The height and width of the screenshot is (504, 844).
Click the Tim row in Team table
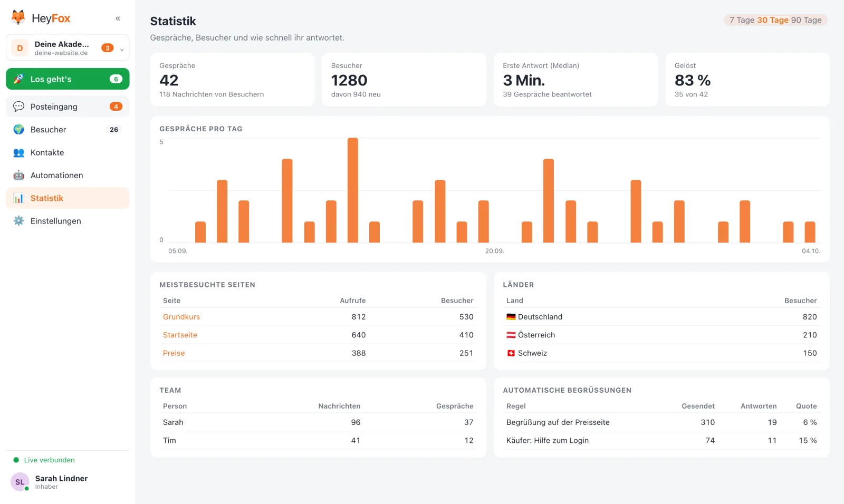coord(318,440)
